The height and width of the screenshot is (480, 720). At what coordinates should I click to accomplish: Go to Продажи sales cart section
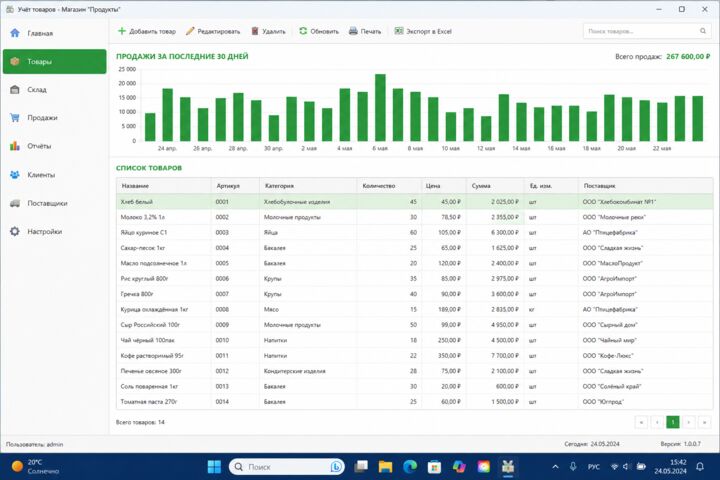pos(54,118)
